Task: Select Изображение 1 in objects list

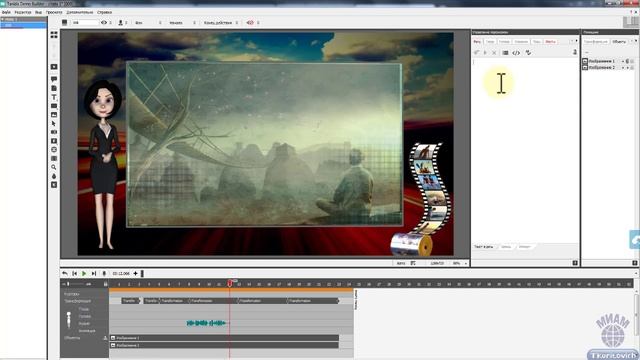Action: point(602,61)
